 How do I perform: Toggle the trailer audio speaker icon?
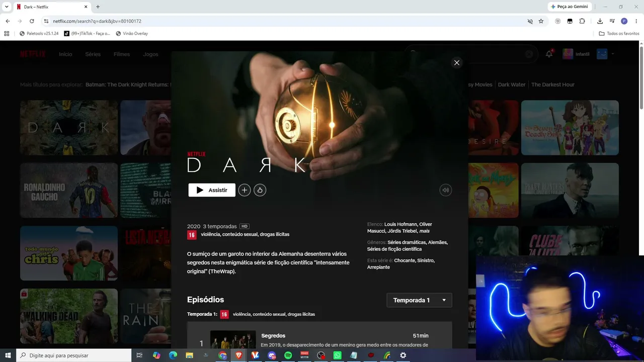[x=445, y=190]
